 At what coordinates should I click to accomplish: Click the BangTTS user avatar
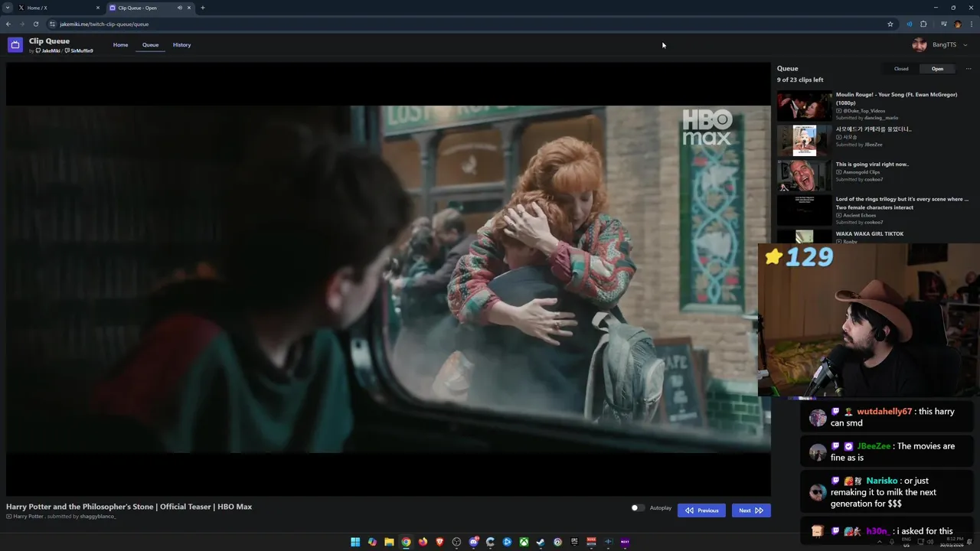pyautogui.click(x=920, y=44)
